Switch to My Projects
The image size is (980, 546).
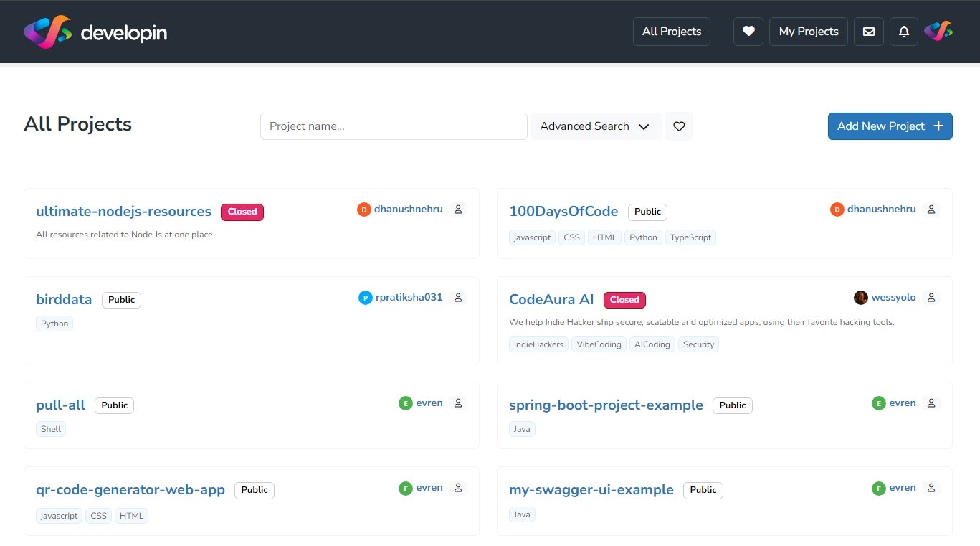809,32
